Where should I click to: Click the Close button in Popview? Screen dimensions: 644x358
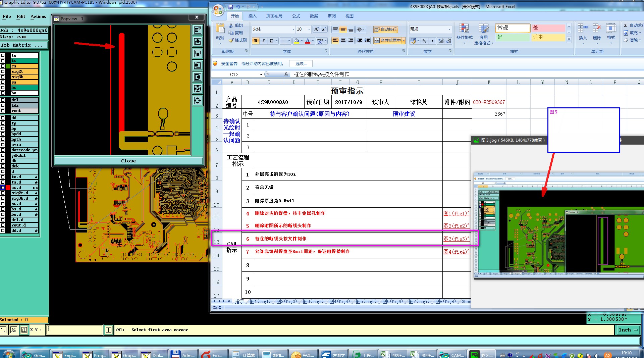[128, 161]
